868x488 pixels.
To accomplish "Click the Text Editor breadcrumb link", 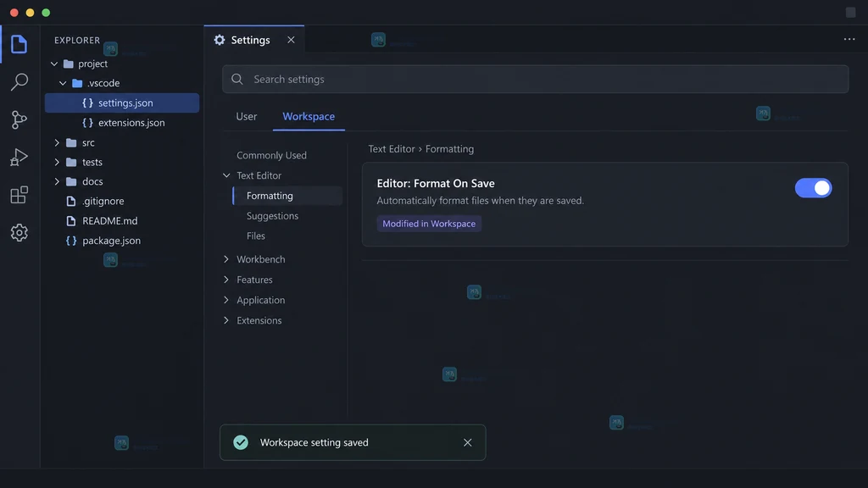I will [392, 149].
